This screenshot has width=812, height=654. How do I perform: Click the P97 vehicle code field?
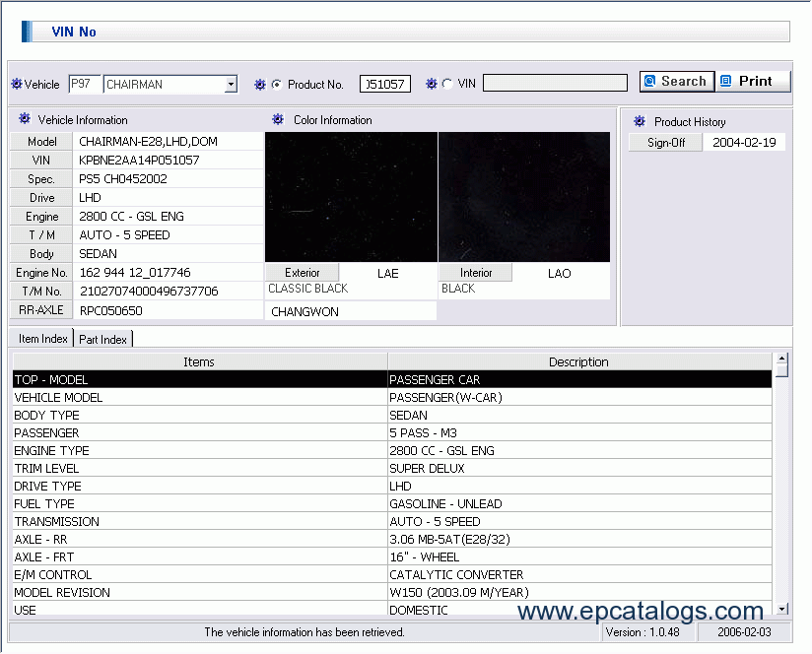click(85, 84)
